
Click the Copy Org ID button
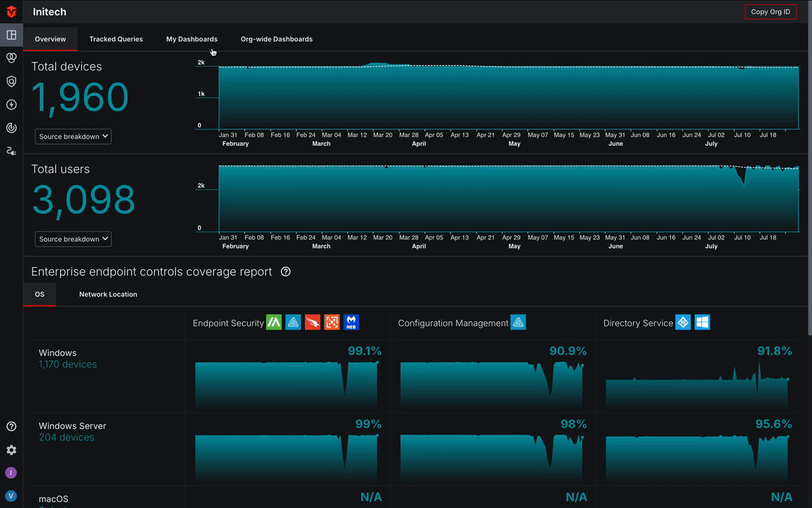coord(770,11)
